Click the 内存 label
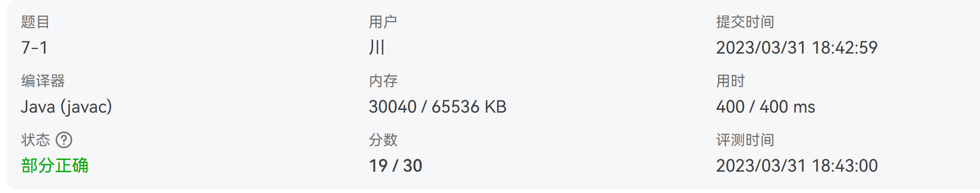980x193 pixels. [x=383, y=81]
